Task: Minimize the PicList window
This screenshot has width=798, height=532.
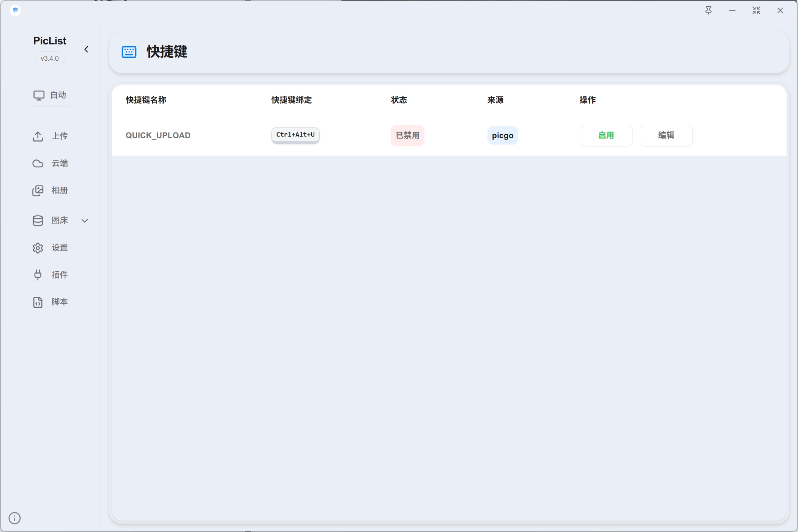Action: [x=732, y=10]
